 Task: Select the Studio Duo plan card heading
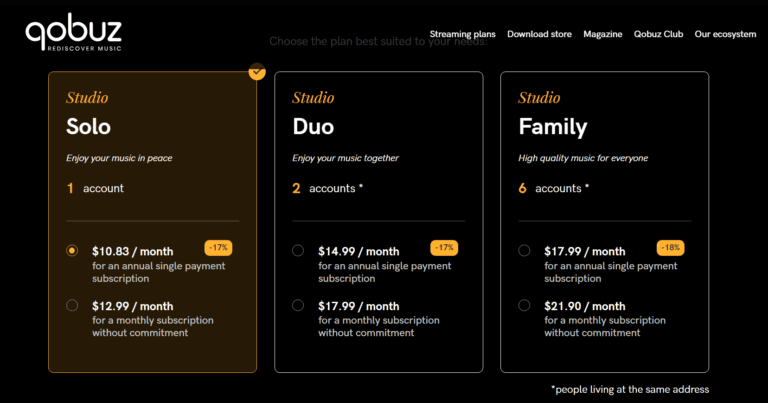point(313,127)
